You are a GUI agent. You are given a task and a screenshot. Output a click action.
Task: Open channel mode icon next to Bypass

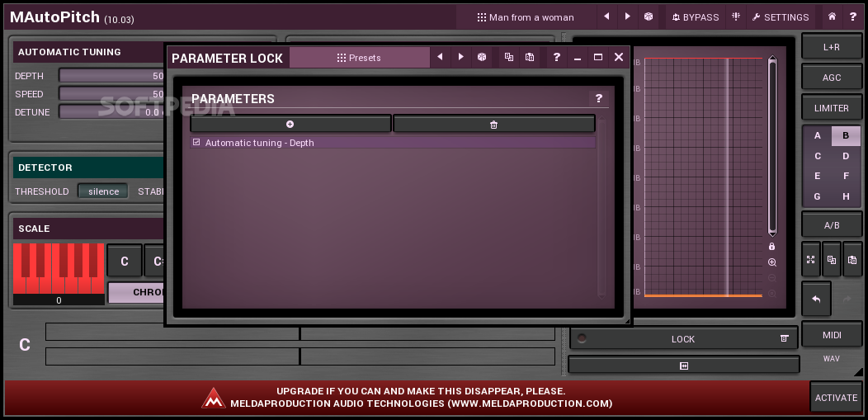pyautogui.click(x=736, y=17)
